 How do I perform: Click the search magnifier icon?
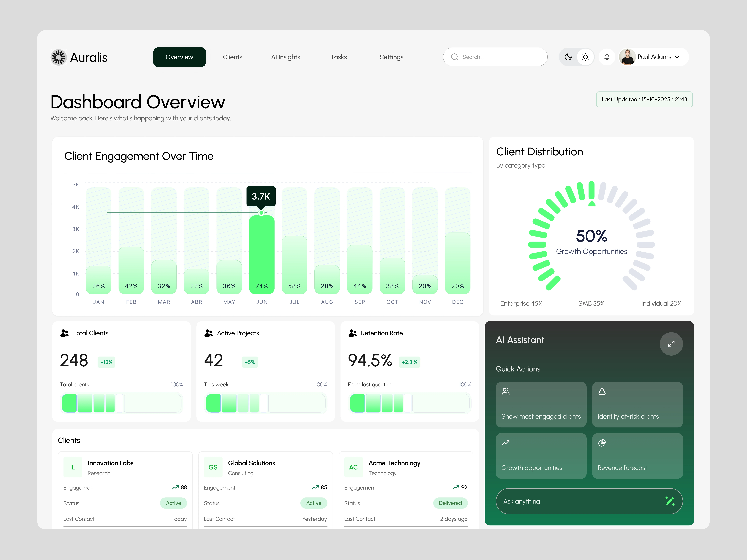tap(455, 57)
